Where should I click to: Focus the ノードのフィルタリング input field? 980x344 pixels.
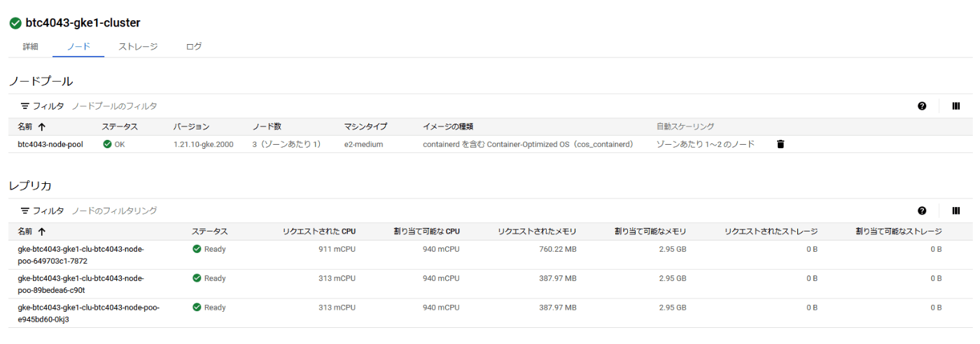pyautogui.click(x=114, y=210)
